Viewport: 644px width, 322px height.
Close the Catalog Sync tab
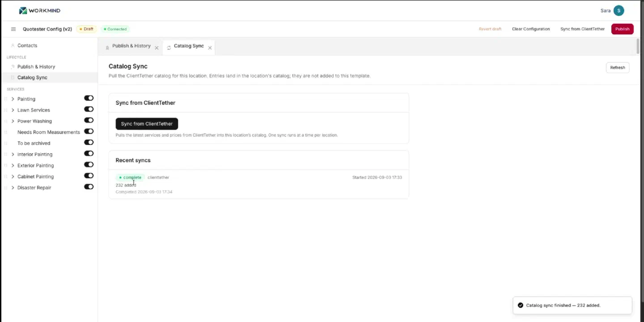210,48
